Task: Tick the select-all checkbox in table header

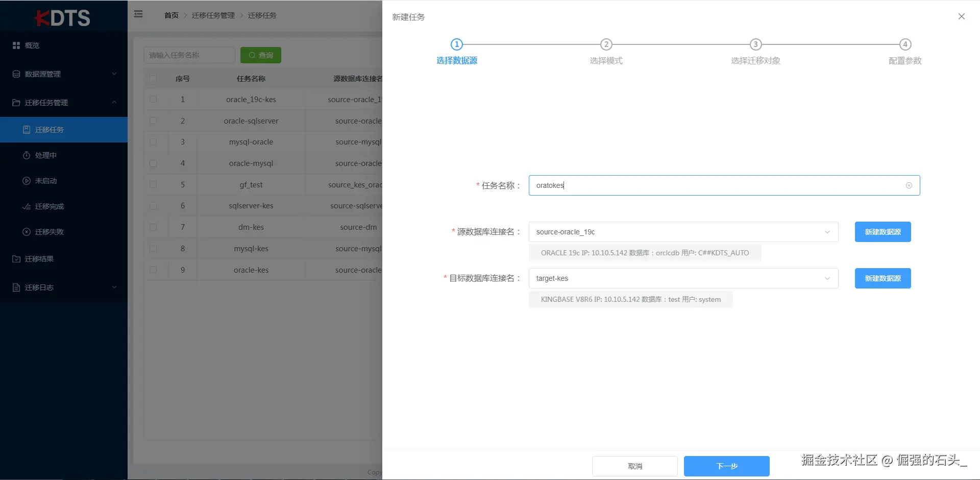Action: 153,79
